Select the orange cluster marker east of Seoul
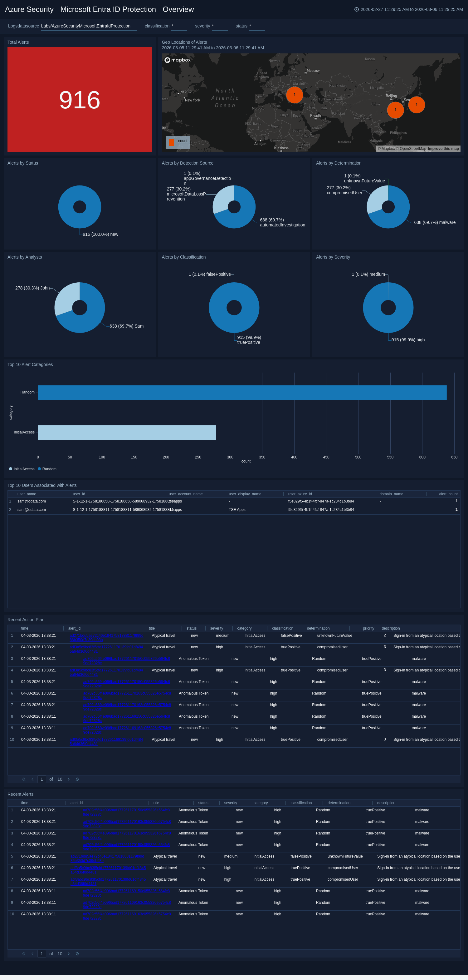The height and width of the screenshot is (980, 468). click(416, 105)
